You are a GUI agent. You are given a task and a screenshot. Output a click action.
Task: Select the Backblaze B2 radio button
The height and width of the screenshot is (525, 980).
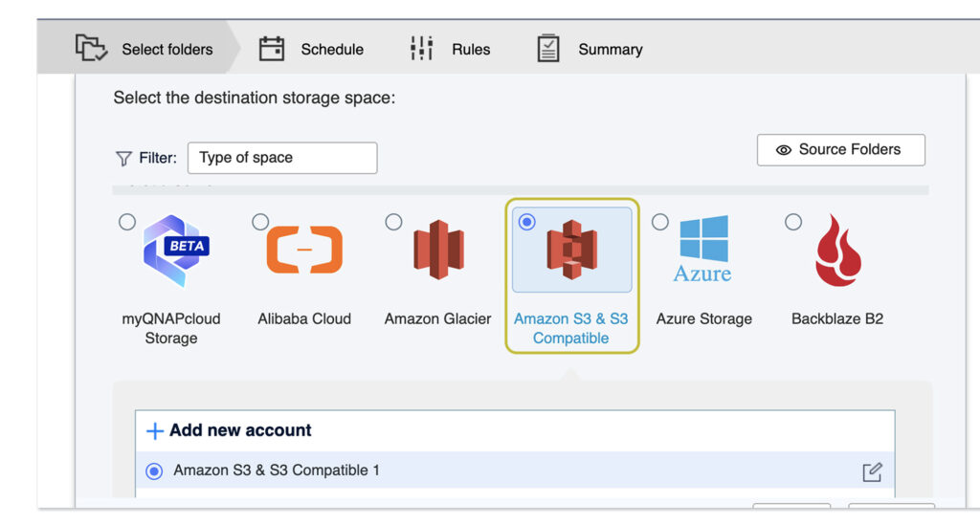point(793,222)
